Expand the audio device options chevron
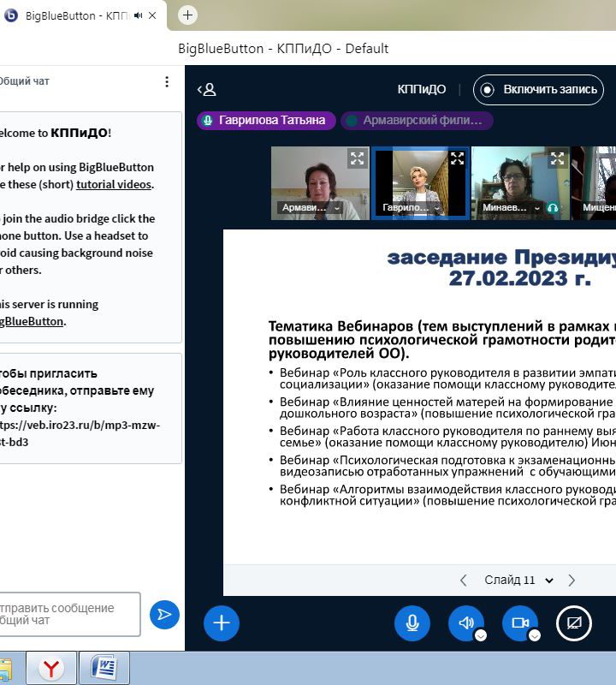The width and height of the screenshot is (616, 685). 481,635
